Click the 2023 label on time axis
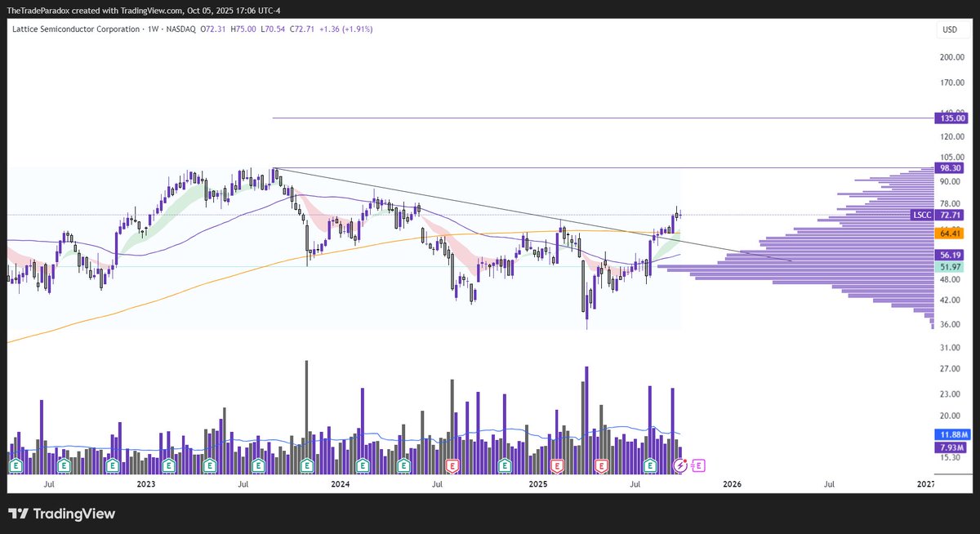The height and width of the screenshot is (534, 980). coord(146,484)
